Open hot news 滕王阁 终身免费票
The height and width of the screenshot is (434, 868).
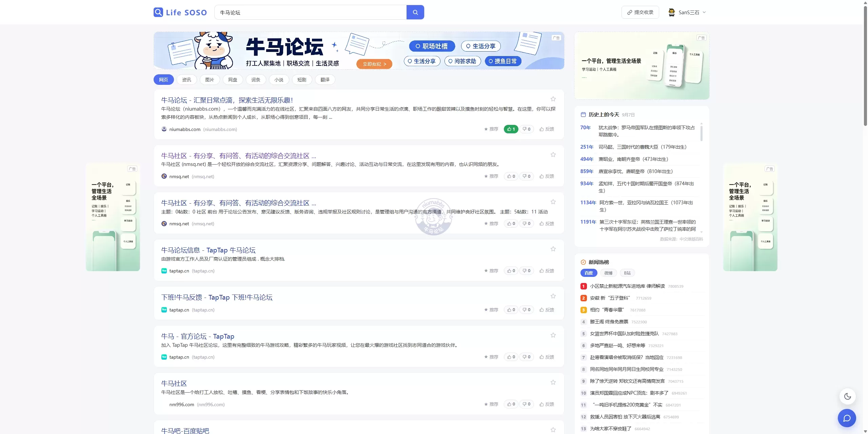(609, 322)
